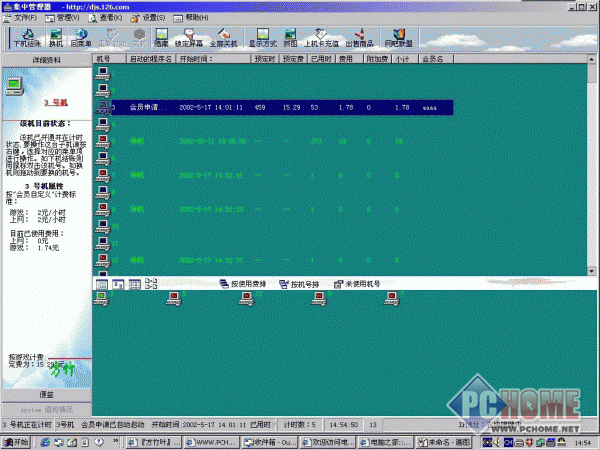600x450 pixels.
Task: Click the 会员名 column header
Action: pos(436,59)
